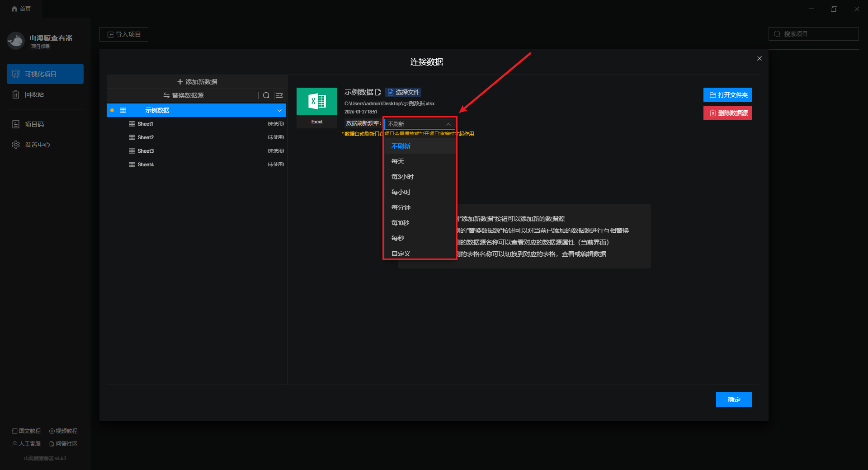Collapse the 示例数据 data source tree

tap(279, 110)
